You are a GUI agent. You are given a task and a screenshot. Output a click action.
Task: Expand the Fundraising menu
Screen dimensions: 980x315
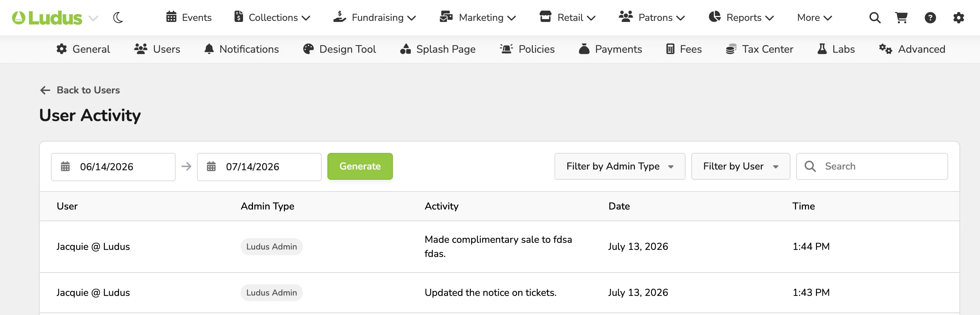[374, 17]
